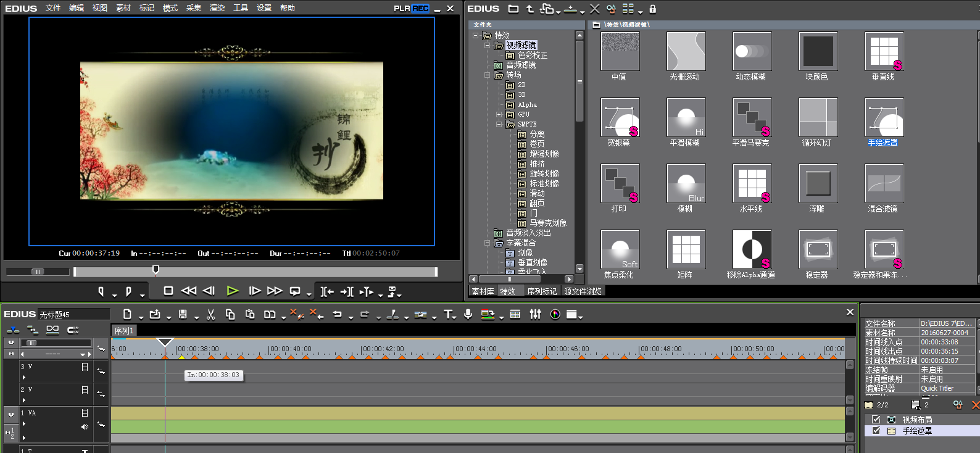Open the Create Title (T) tool
The width and height of the screenshot is (980, 453).
448,315
